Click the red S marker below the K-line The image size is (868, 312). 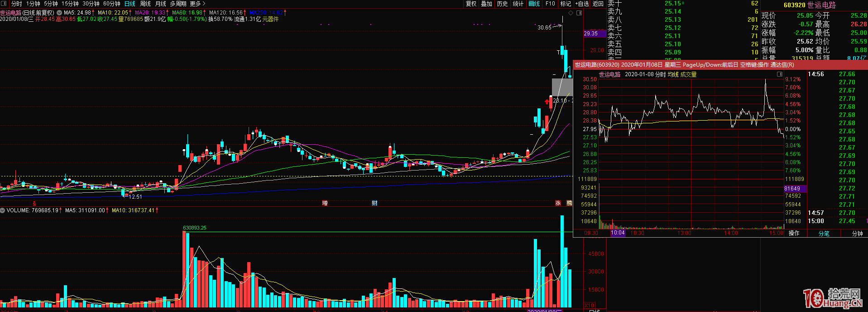click(x=34, y=203)
